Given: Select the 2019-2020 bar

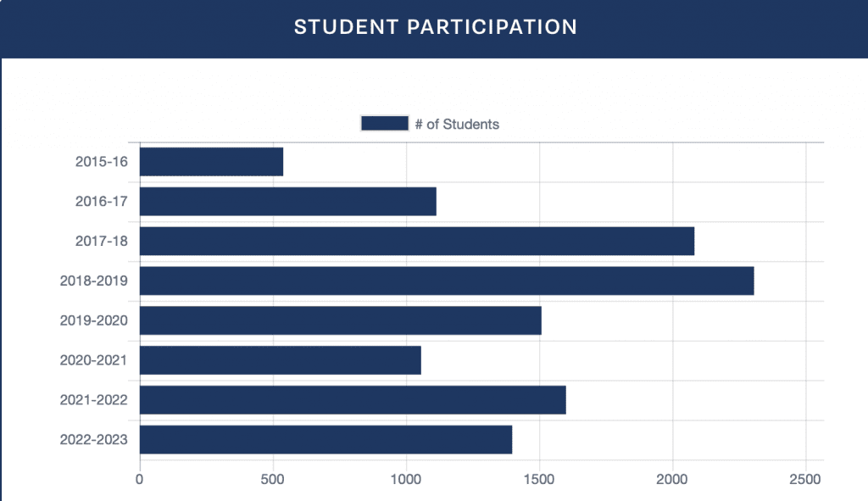Looking at the screenshot, I should 340,320.
